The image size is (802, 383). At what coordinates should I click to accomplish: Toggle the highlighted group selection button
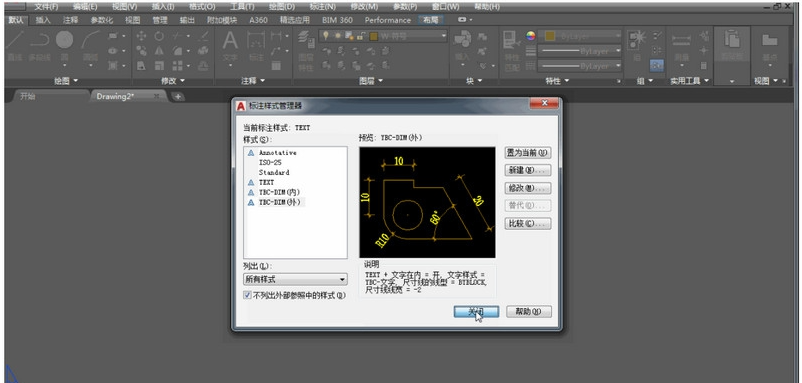click(x=657, y=65)
